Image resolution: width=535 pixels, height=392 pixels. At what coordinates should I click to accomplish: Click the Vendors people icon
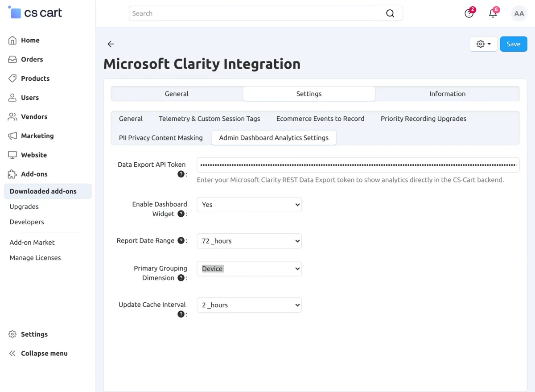(x=12, y=117)
